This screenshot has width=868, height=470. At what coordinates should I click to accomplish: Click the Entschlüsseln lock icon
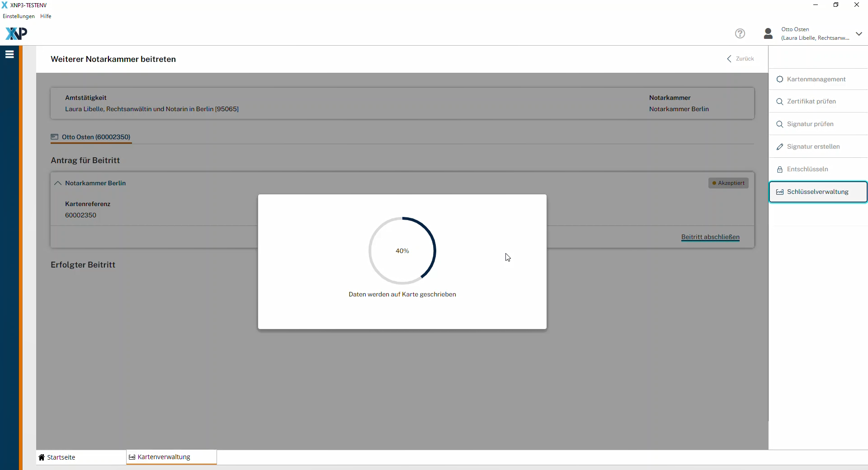[780, 169]
